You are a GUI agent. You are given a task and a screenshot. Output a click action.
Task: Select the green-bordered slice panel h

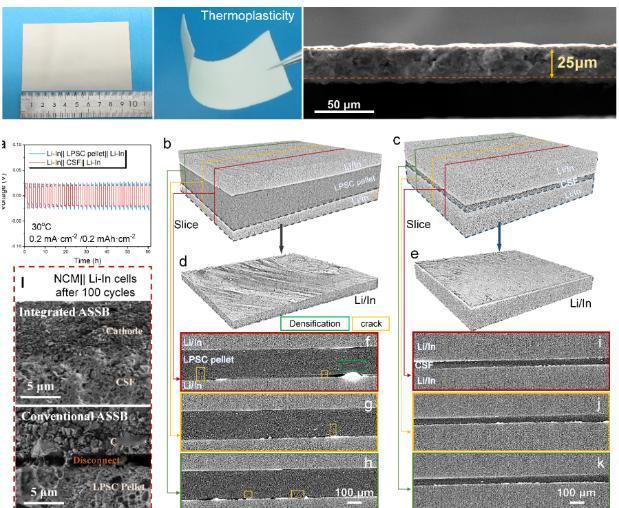click(279, 480)
